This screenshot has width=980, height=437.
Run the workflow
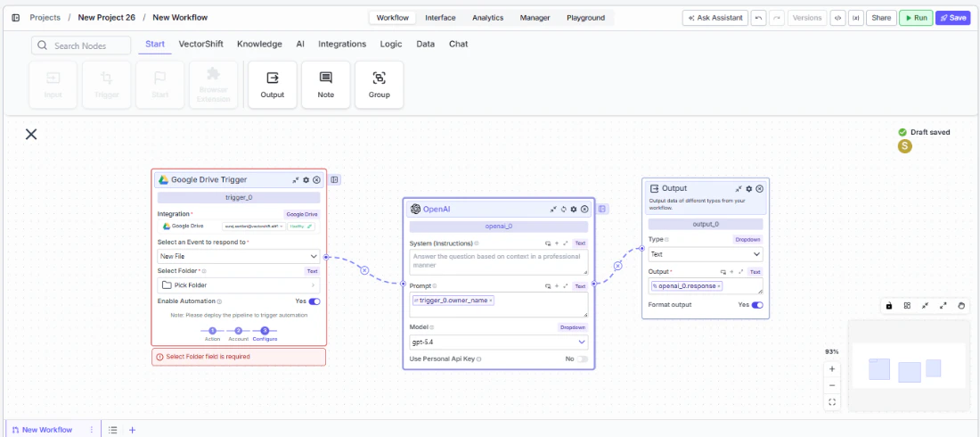916,18
